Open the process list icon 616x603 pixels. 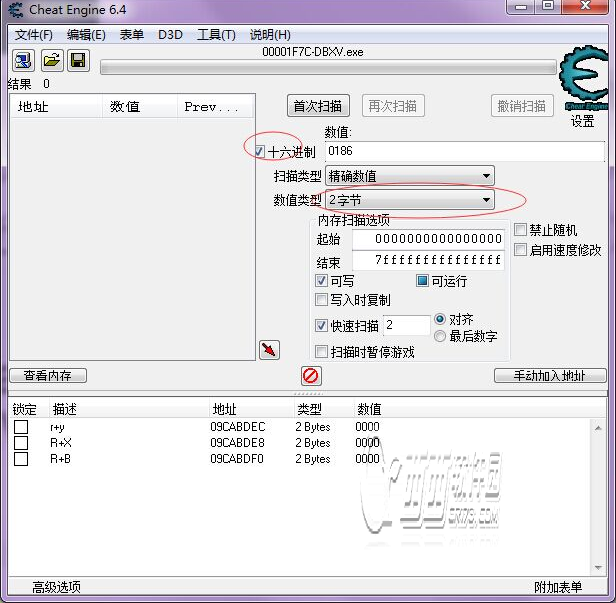pyautogui.click(x=23, y=60)
